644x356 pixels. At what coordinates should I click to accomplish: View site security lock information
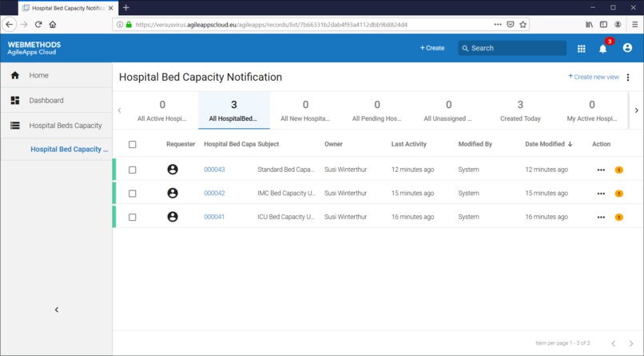click(x=129, y=24)
